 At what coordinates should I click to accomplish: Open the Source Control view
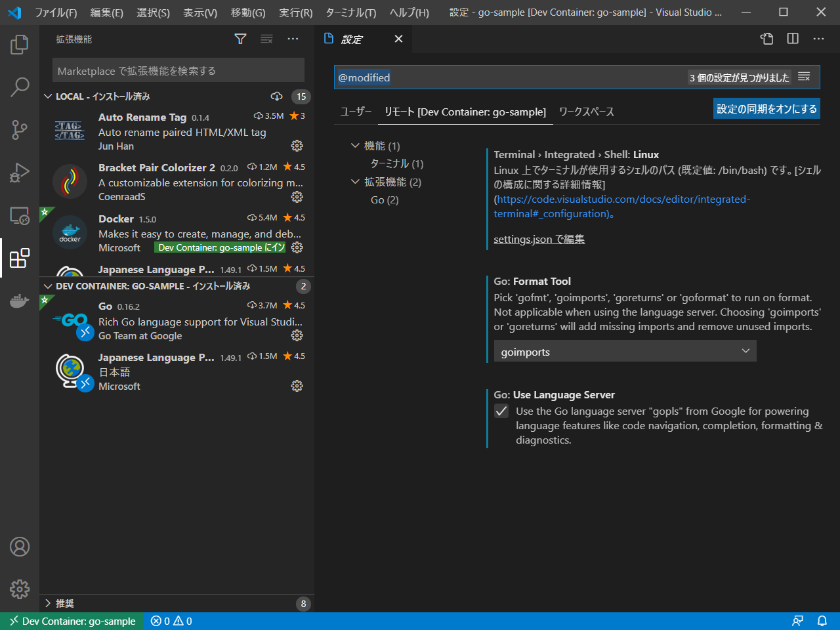tap(19, 130)
